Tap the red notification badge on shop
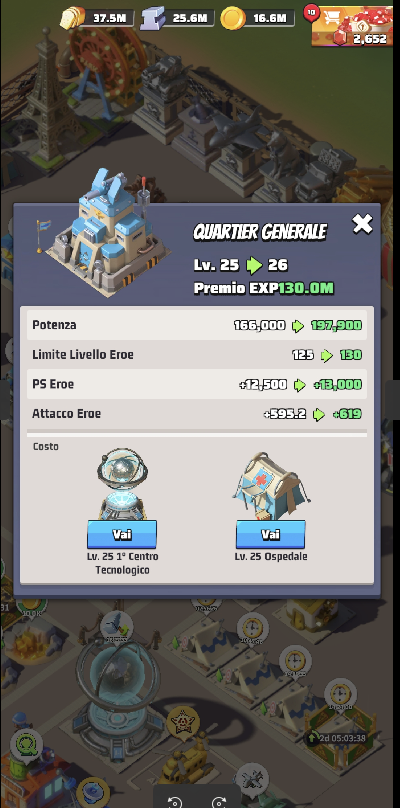This screenshot has width=400, height=808. coord(311,12)
